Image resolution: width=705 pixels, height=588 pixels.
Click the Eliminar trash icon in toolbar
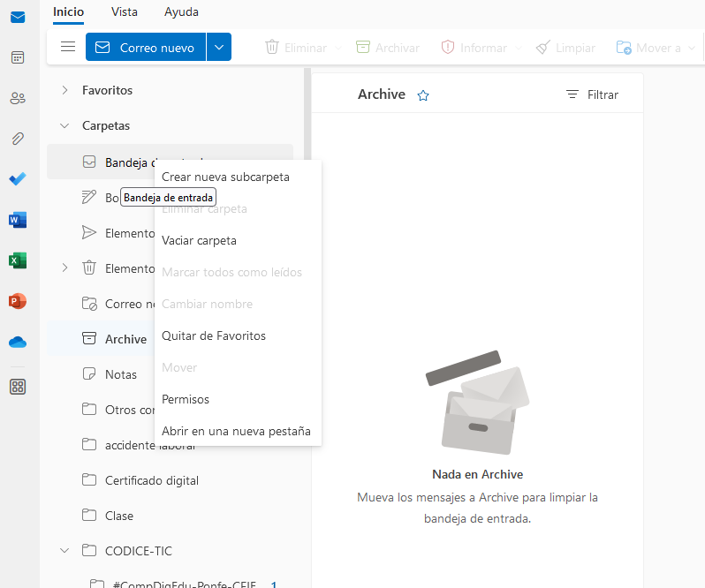272,47
